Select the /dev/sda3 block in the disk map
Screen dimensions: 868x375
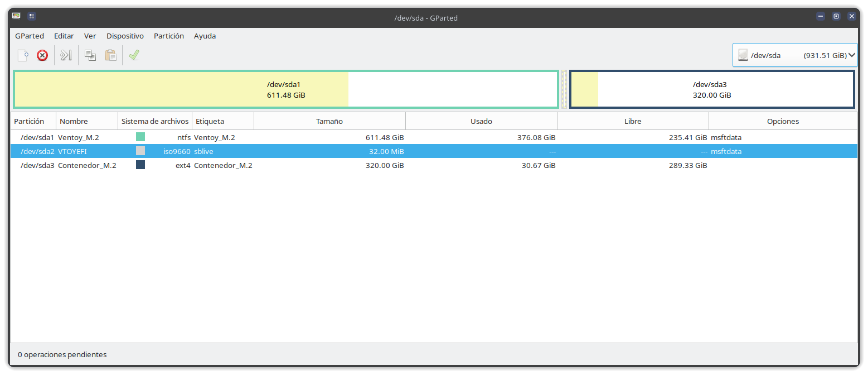pyautogui.click(x=712, y=89)
